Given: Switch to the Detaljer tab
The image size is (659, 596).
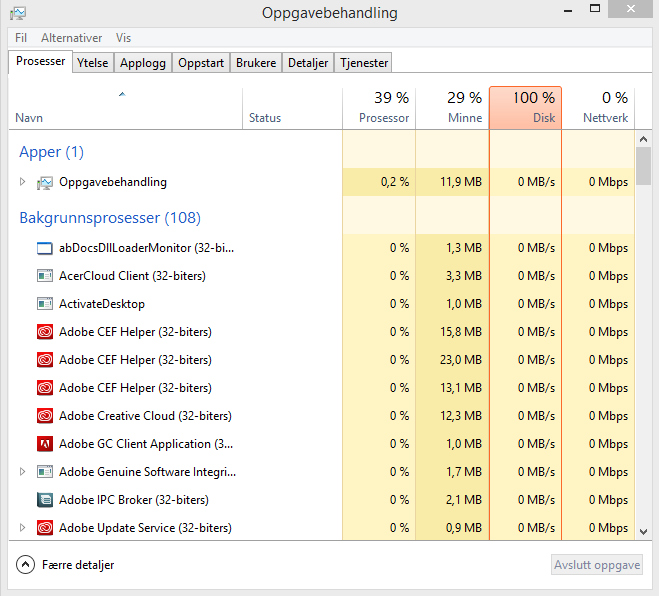Looking at the screenshot, I should (x=308, y=63).
